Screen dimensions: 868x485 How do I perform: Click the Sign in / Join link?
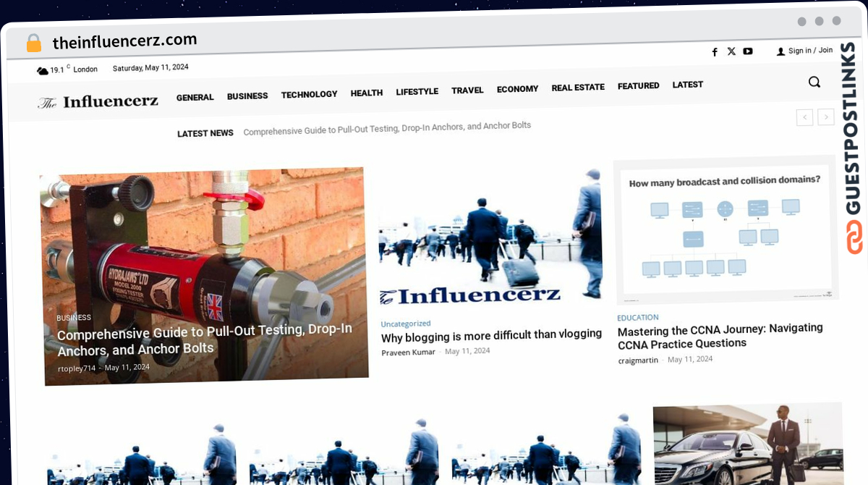(811, 51)
